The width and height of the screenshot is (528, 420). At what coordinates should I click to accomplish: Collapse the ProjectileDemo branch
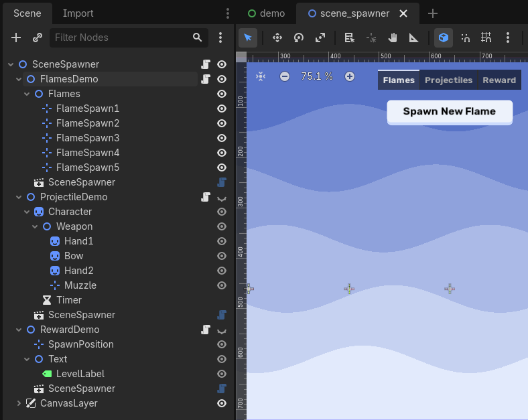coord(19,197)
